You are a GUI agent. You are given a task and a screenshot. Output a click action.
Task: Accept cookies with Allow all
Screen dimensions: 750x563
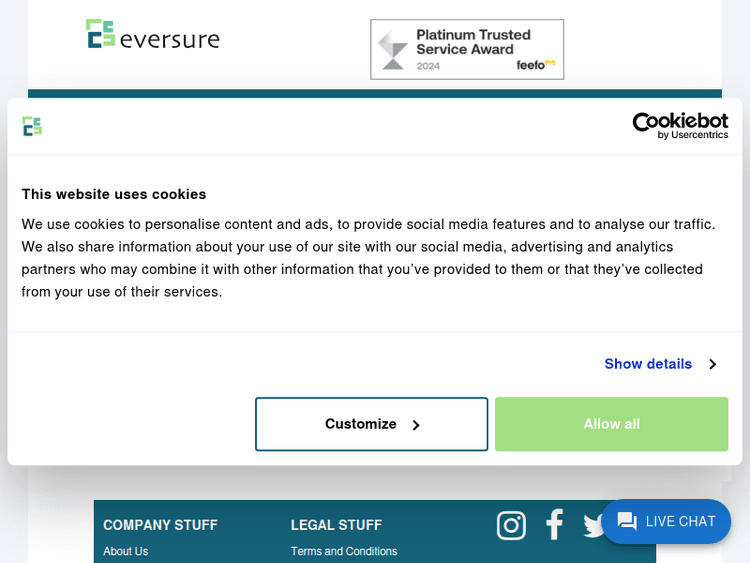coord(611,424)
